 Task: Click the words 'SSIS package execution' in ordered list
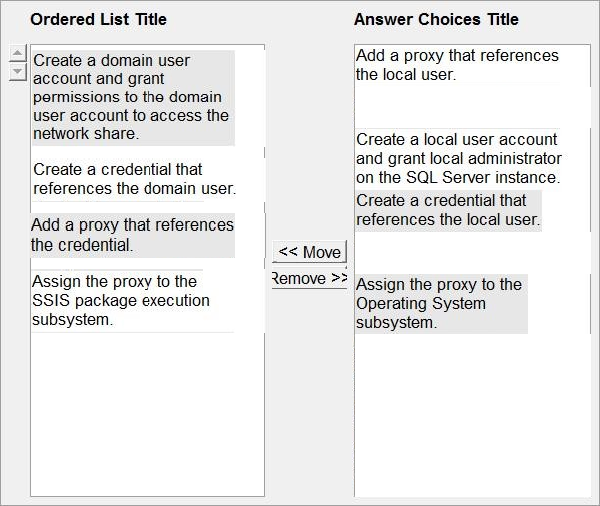(121, 301)
